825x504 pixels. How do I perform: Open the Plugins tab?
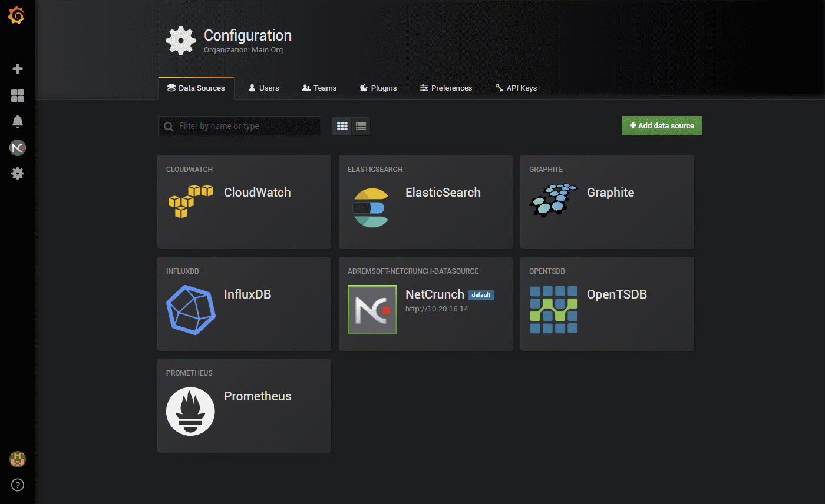click(x=378, y=88)
